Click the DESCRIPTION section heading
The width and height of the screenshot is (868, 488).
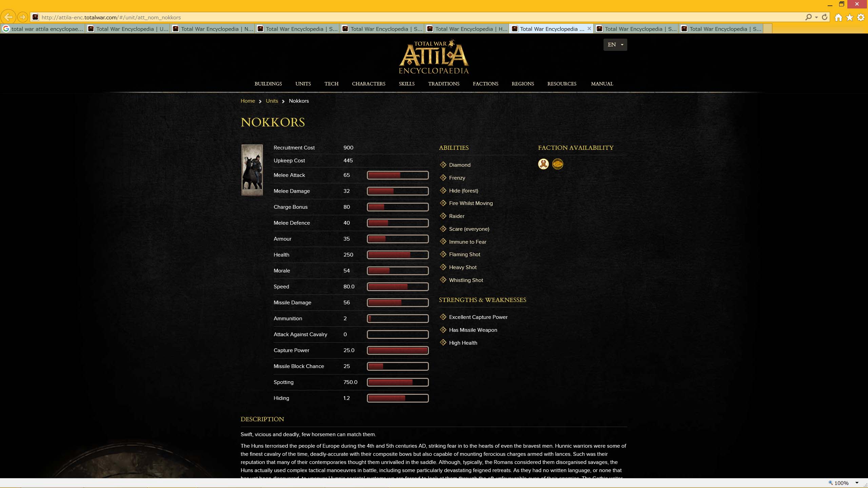(262, 419)
